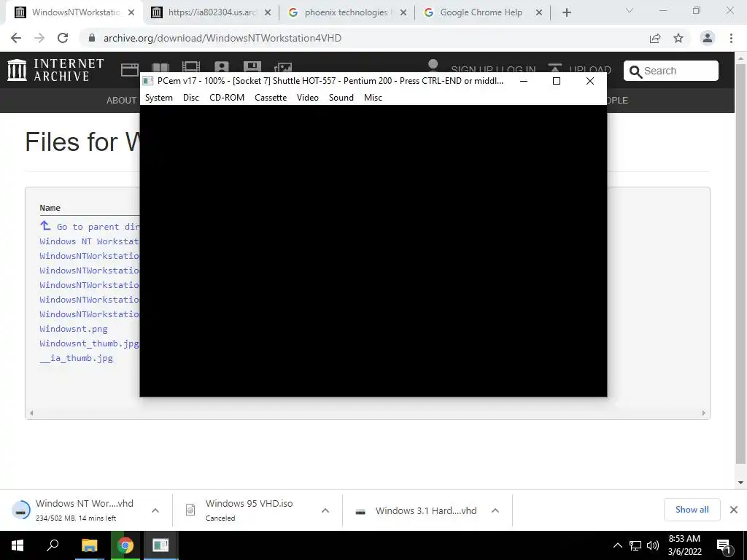This screenshot has height=560, width=747.
Task: Open the network tray icon
Action: coord(635,545)
